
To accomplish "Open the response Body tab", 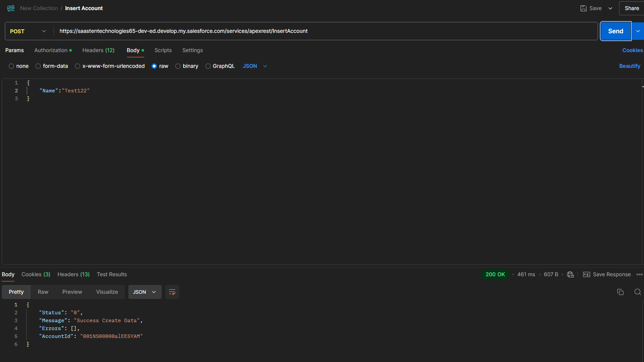I will (8, 274).
